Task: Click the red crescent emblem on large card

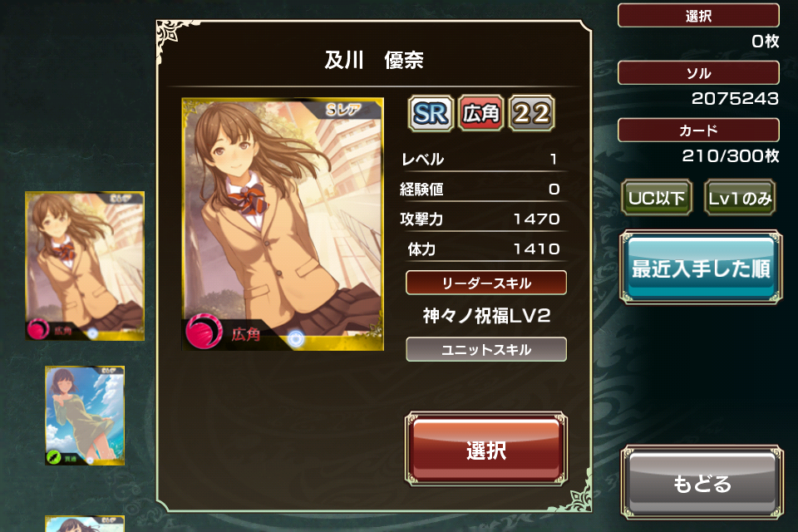Action: click(x=204, y=331)
